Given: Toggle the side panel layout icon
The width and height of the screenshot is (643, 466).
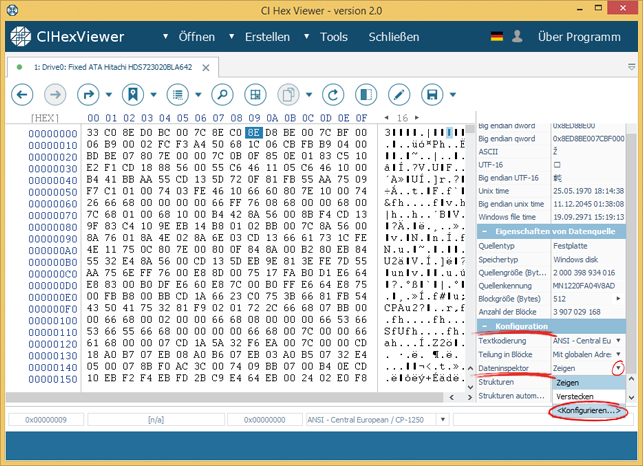Looking at the screenshot, I should (x=366, y=95).
